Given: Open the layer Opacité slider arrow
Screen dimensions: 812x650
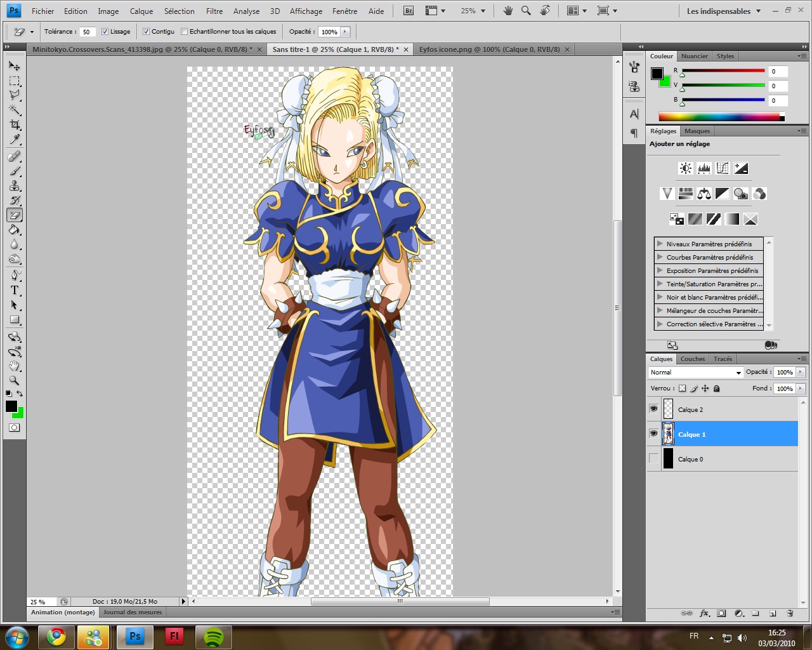Looking at the screenshot, I should point(801,372).
